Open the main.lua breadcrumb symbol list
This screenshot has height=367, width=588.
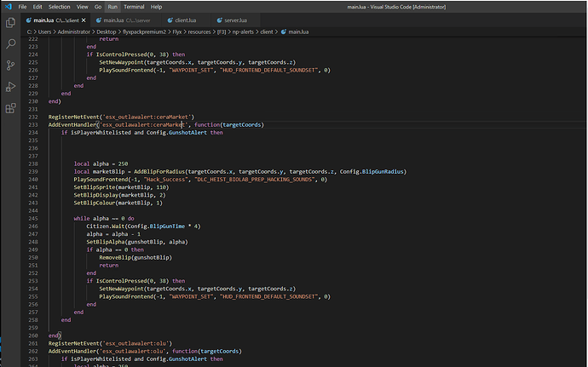(x=297, y=31)
